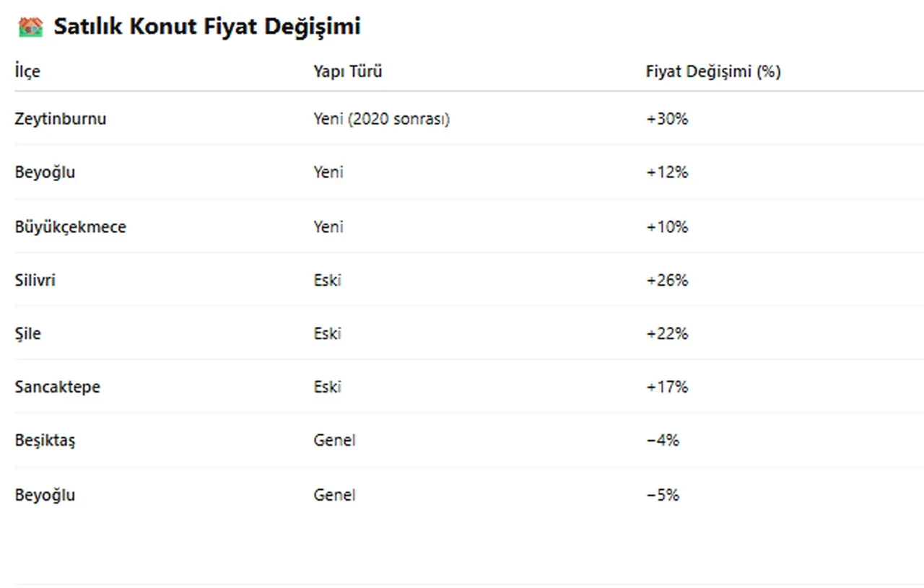Image resolution: width=924 pixels, height=588 pixels.
Task: Select the Beşiktaş district cell
Action: point(45,440)
